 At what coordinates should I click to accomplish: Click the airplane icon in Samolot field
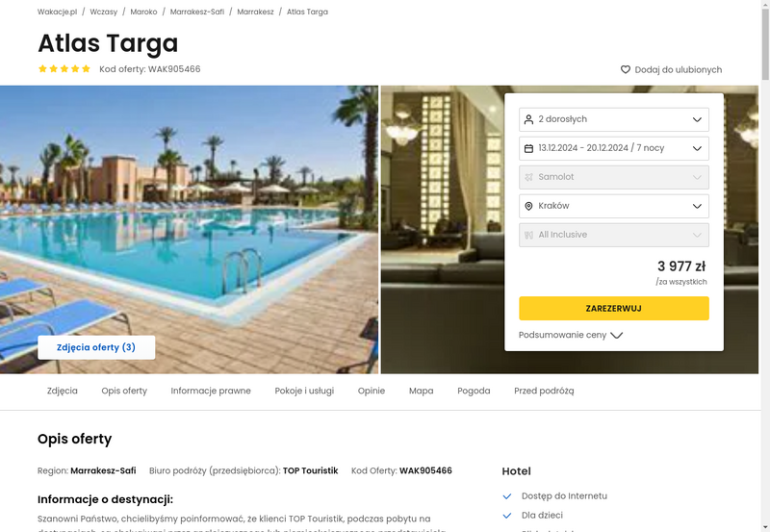(x=528, y=177)
